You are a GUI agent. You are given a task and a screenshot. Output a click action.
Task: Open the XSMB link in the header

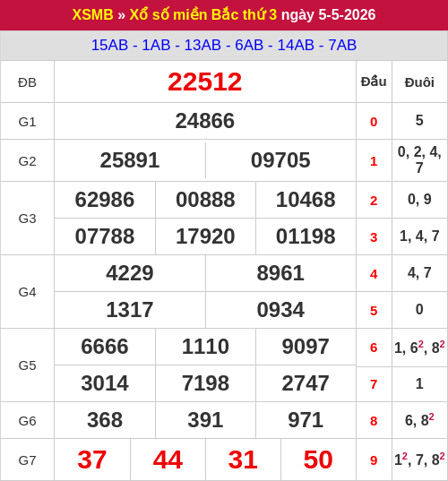point(92,14)
